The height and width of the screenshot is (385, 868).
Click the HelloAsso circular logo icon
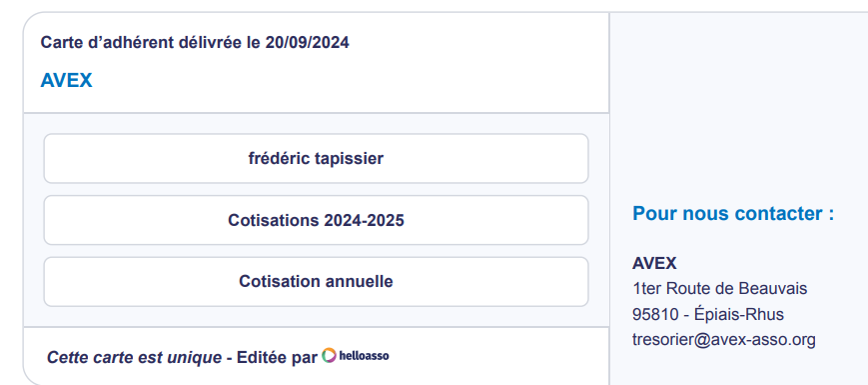click(x=329, y=356)
